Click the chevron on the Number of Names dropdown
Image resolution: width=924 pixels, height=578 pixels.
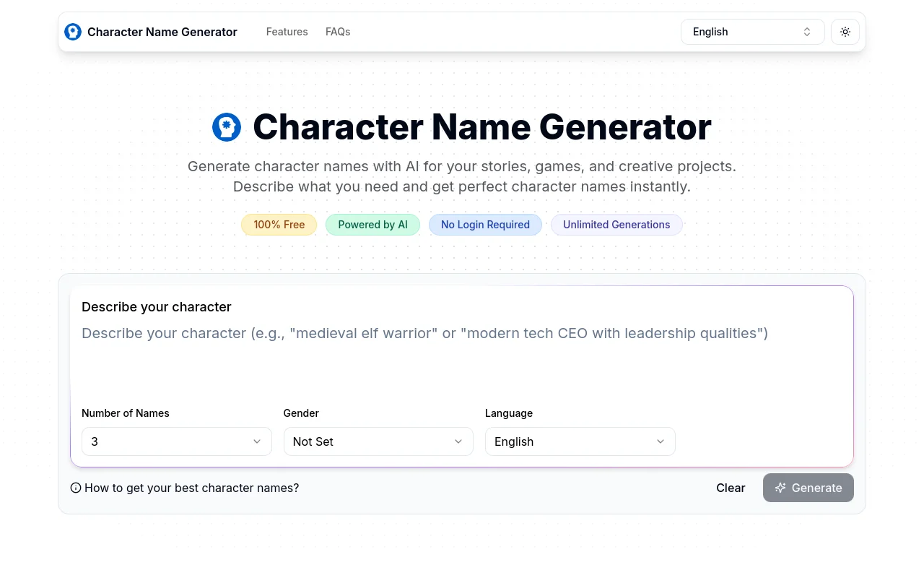tap(257, 441)
